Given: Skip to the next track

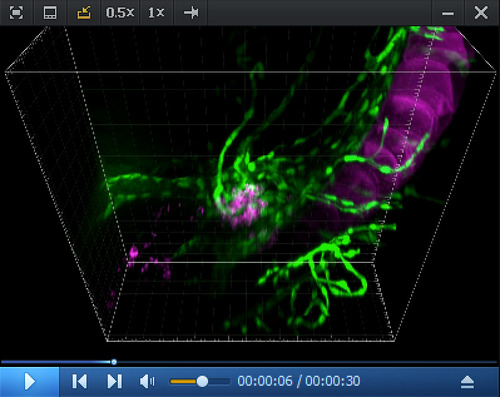Looking at the screenshot, I should (114, 381).
